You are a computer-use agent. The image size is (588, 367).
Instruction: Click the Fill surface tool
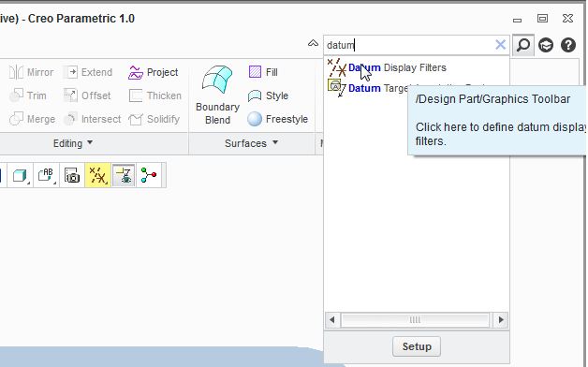click(263, 72)
